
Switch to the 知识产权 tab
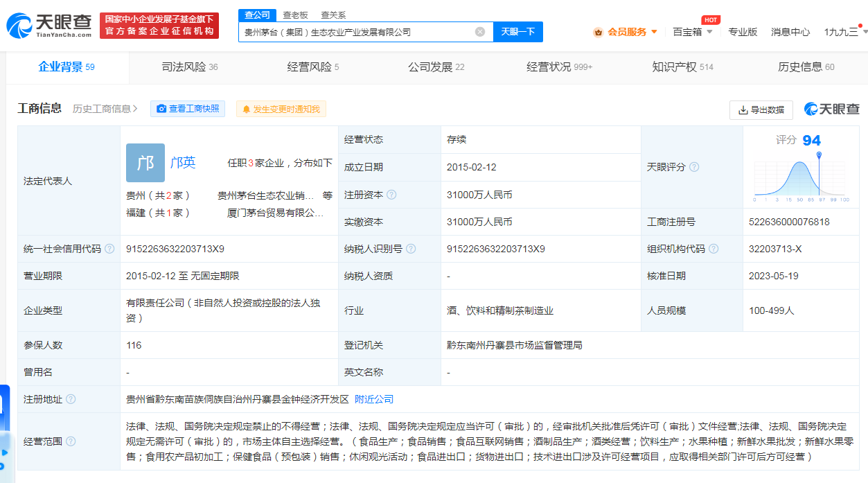click(682, 67)
